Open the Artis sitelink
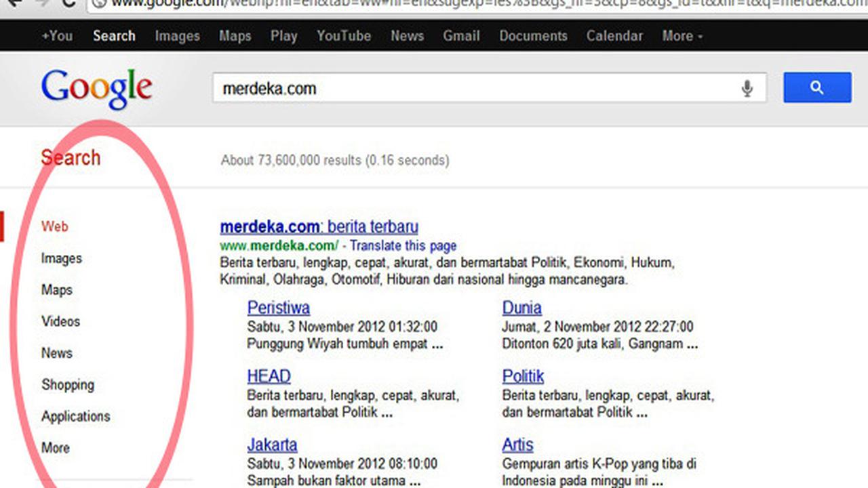 click(517, 445)
